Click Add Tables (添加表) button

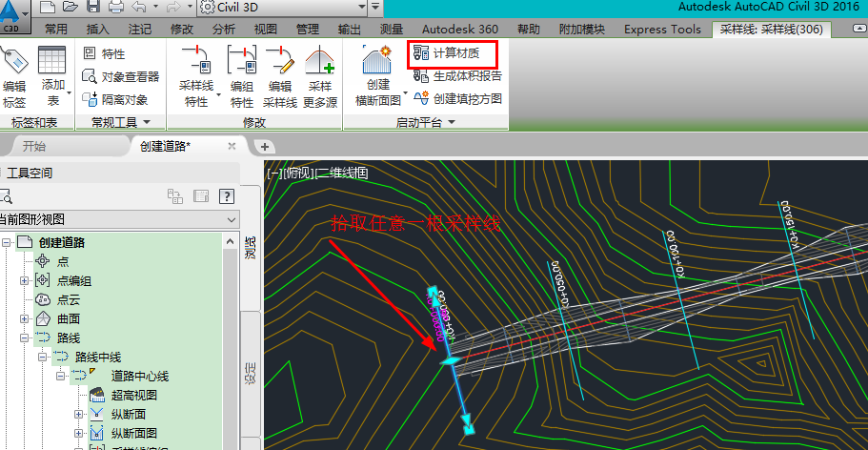click(53, 76)
